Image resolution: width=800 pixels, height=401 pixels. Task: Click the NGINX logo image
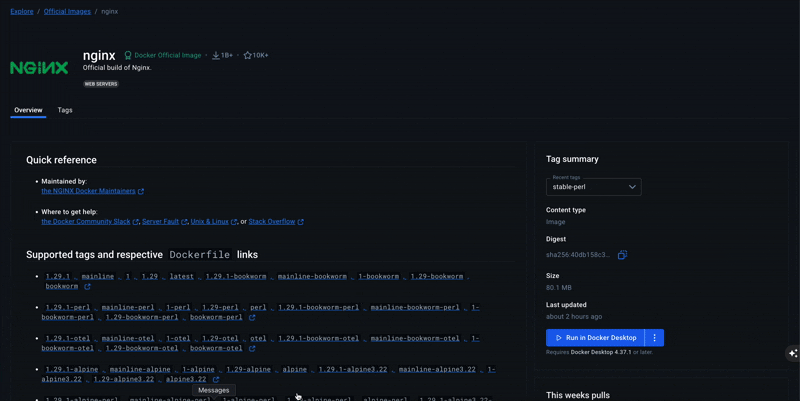[39, 68]
